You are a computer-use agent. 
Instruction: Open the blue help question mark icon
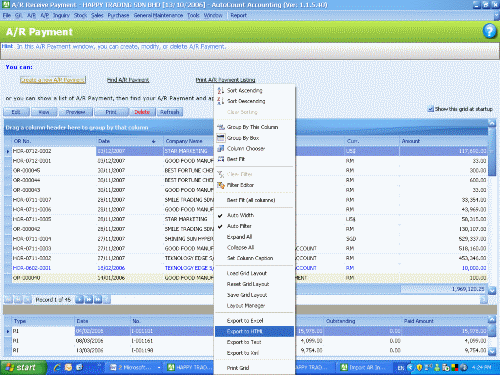[489, 31]
